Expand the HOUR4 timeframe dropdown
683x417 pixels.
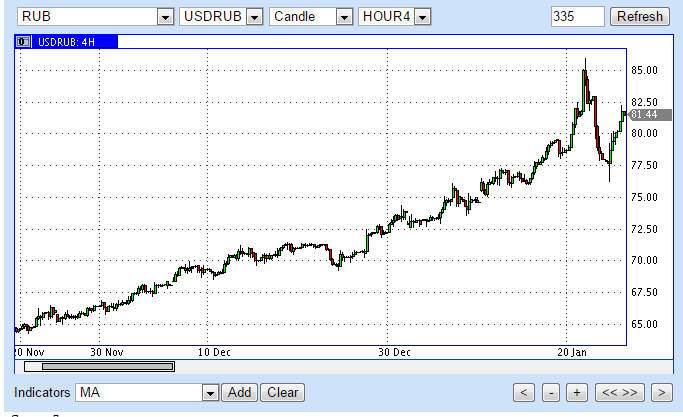(x=423, y=17)
